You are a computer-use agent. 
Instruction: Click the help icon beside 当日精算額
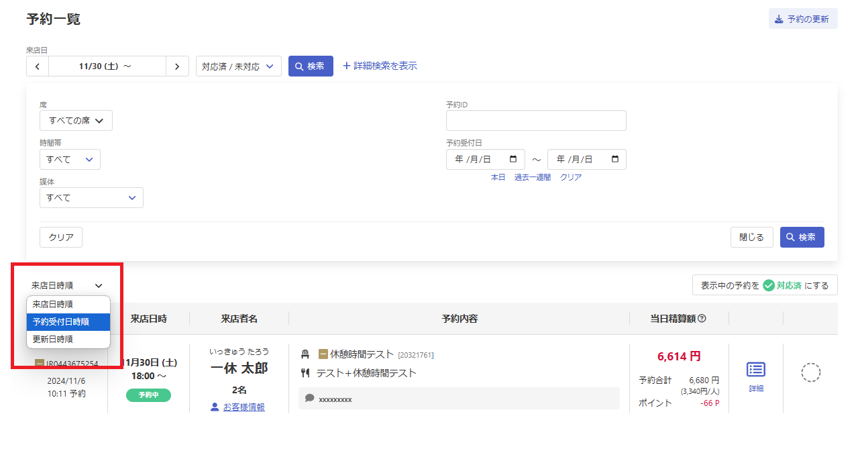(702, 319)
